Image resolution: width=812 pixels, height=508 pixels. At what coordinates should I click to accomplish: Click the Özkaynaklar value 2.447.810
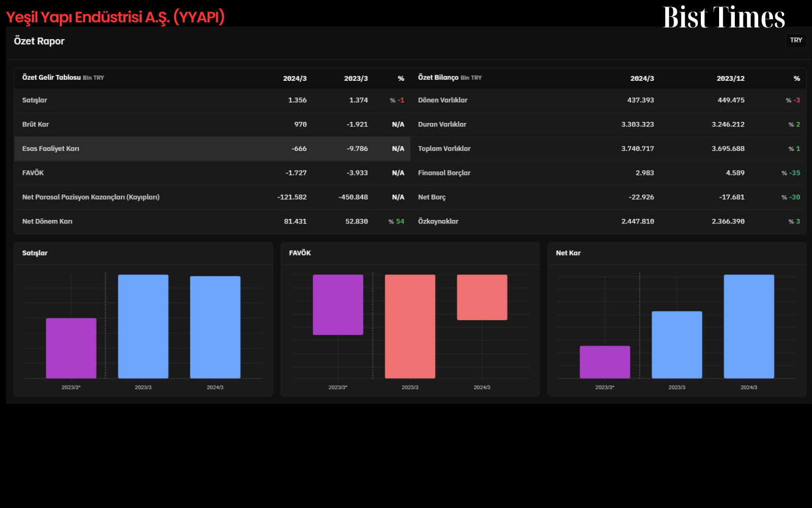click(637, 221)
